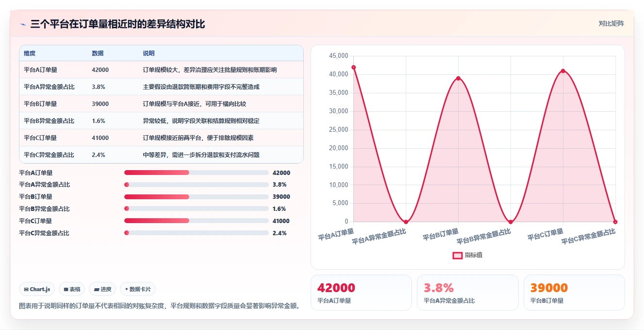Viewport: 644px width, 330px height.
Task: Click the 平台C订单量 progress bar
Action: pos(196,221)
